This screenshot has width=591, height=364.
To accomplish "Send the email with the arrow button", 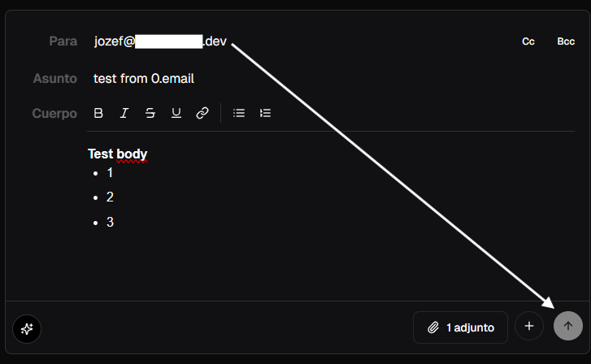I will pos(568,326).
